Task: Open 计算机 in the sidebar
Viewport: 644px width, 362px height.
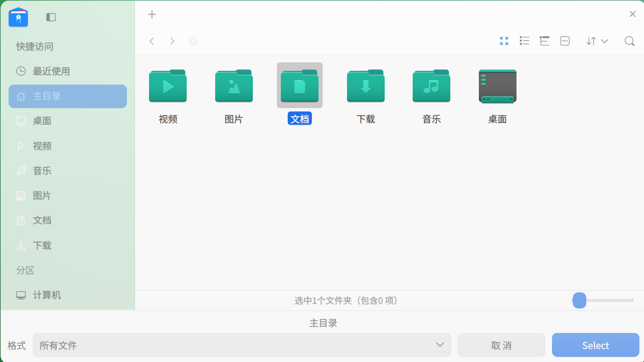Action: pos(68,295)
